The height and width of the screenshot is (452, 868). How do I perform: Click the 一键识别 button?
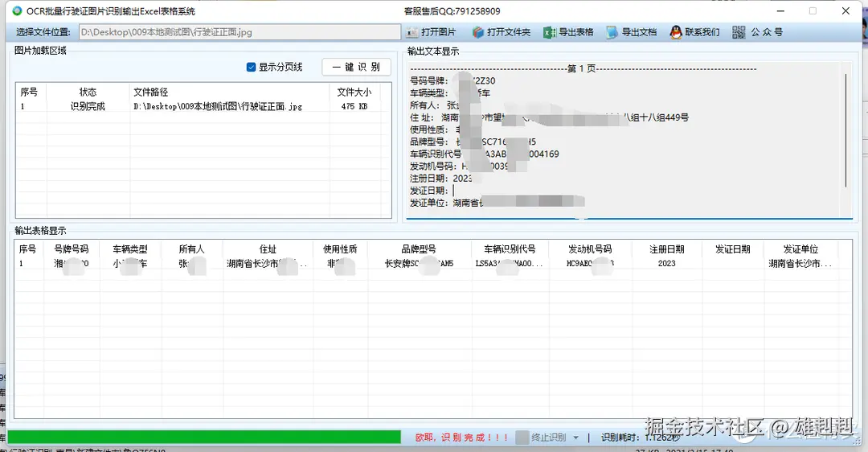tap(357, 67)
